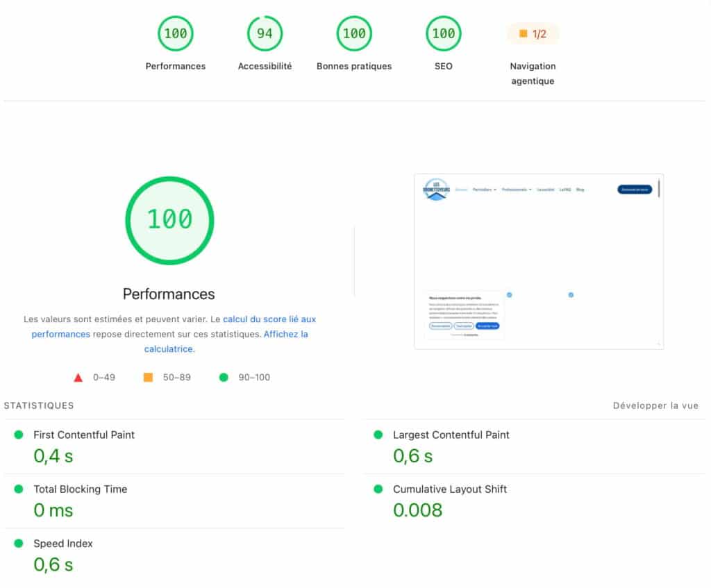Viewport: 711px width, 588px height.
Task: Click the 0 ms Total Blocking Time value
Action: pos(53,510)
